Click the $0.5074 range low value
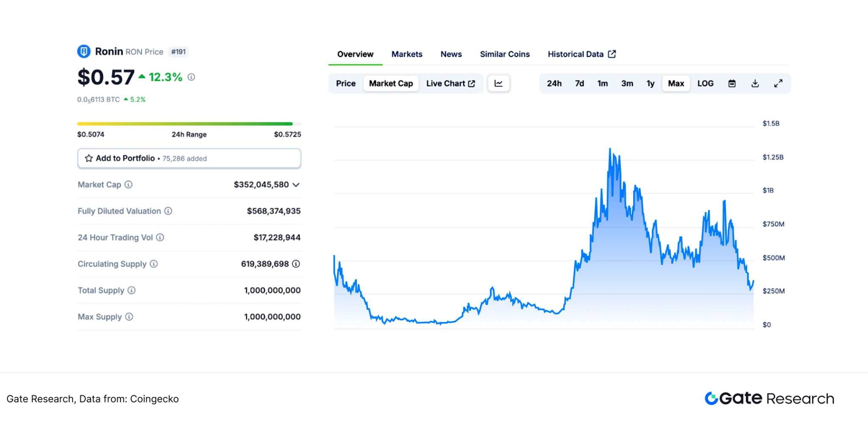868x425 pixels. 91,134
